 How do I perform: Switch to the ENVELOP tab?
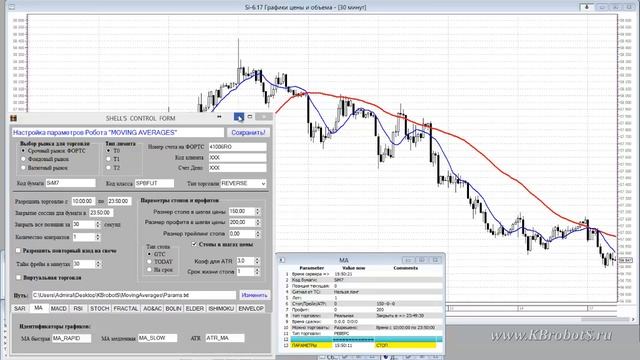pyautogui.click(x=251, y=309)
